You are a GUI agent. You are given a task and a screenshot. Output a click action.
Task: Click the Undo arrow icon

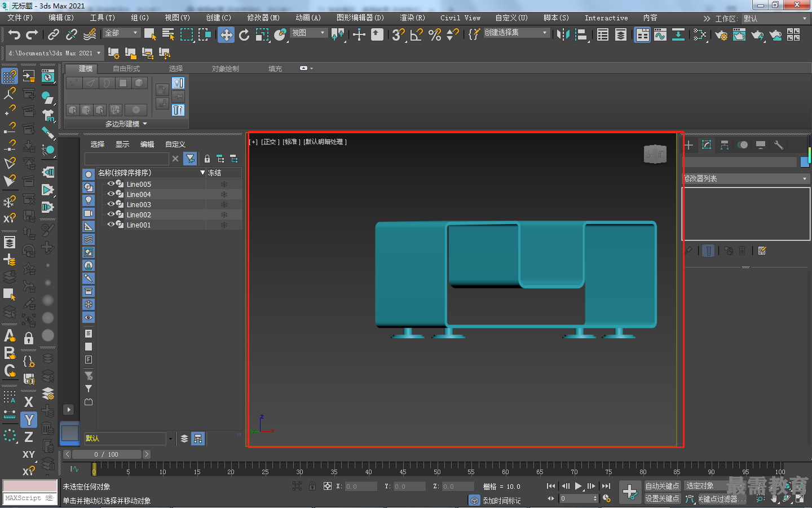point(14,35)
